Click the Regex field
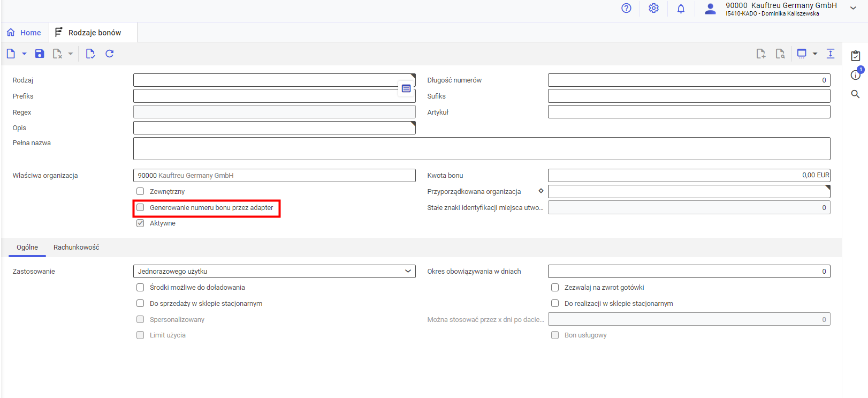Viewport: 868px width, 398px height. tap(275, 112)
